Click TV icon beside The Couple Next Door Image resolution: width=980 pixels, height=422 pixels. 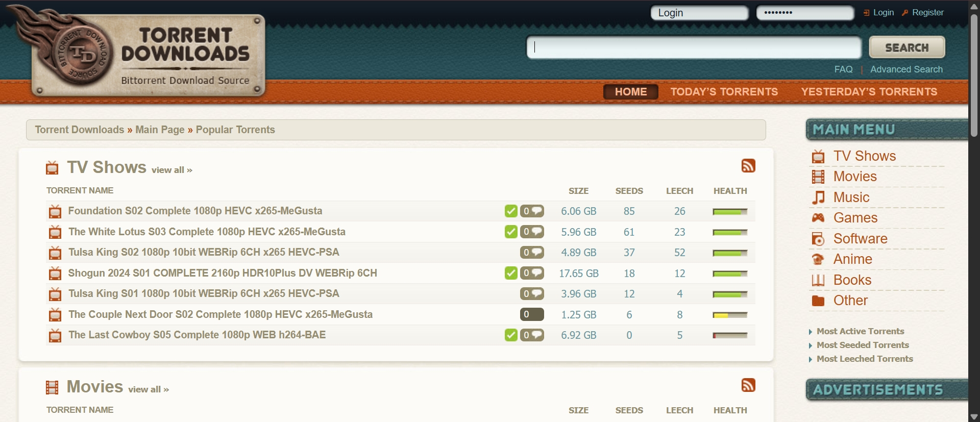point(55,315)
